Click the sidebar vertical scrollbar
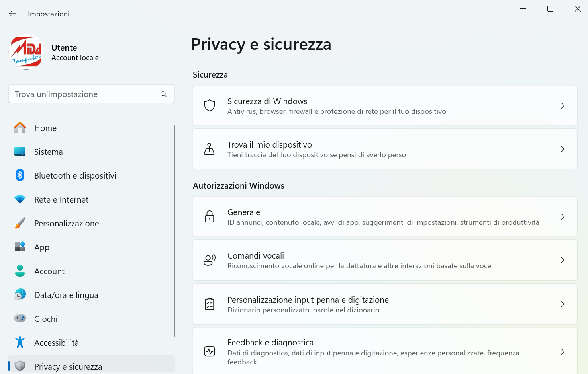 pos(174,231)
